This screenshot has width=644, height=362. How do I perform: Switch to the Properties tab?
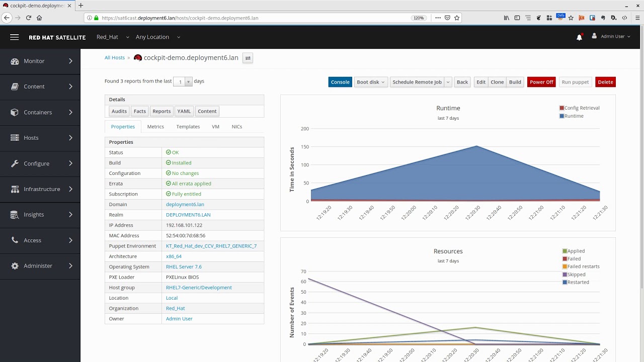[123, 127]
